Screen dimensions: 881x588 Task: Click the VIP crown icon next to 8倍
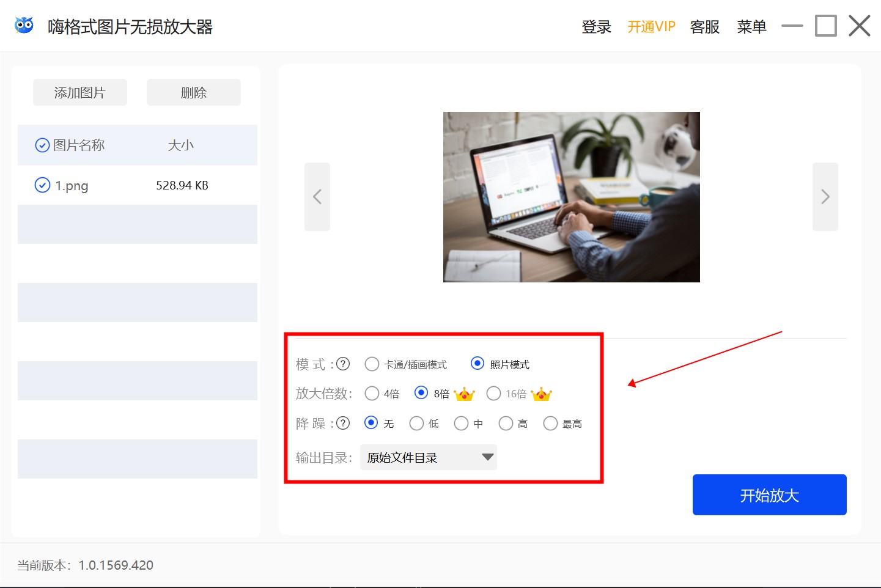click(x=464, y=394)
